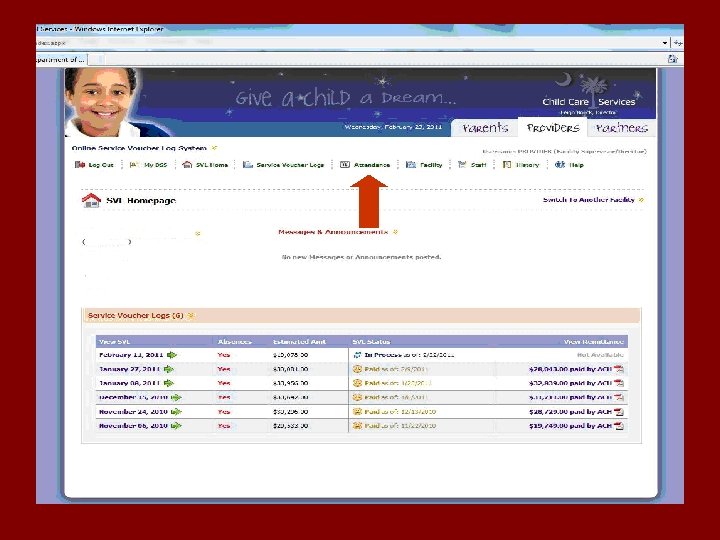Click the Paid smiley icon in January 27 row
This screenshot has width=720, height=540.
(357, 369)
